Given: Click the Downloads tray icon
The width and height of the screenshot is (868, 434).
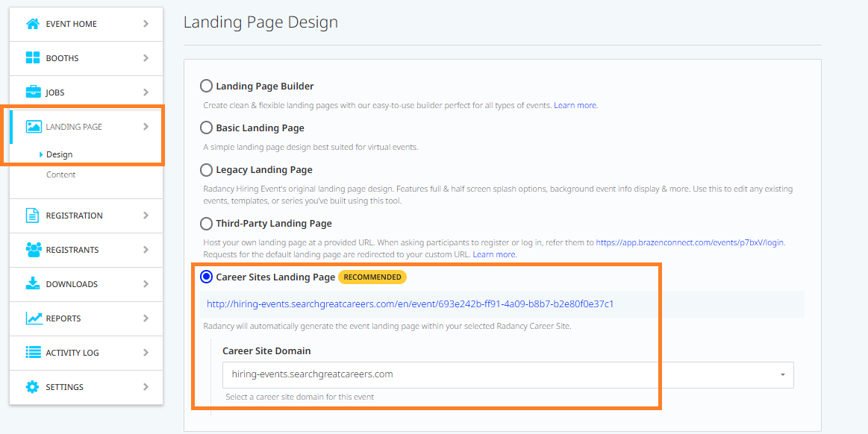Looking at the screenshot, I should [33, 284].
